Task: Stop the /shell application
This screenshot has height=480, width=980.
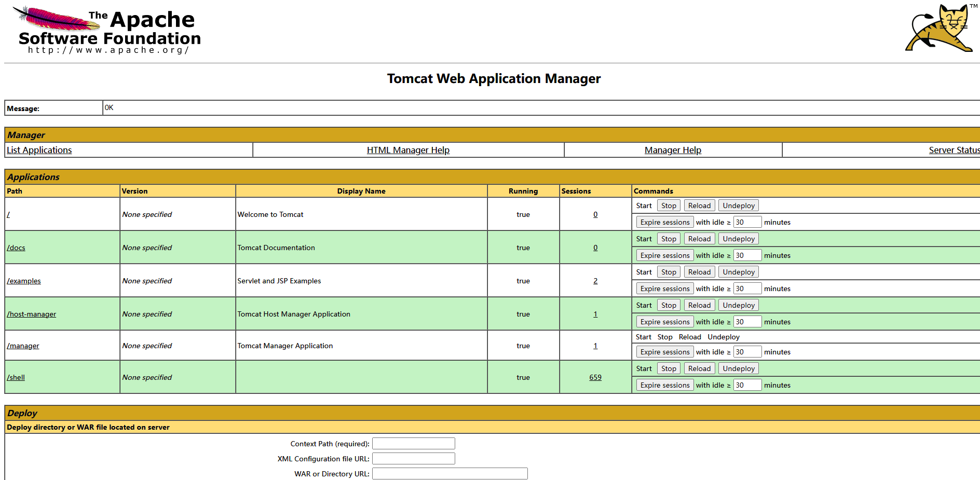Action: (669, 368)
